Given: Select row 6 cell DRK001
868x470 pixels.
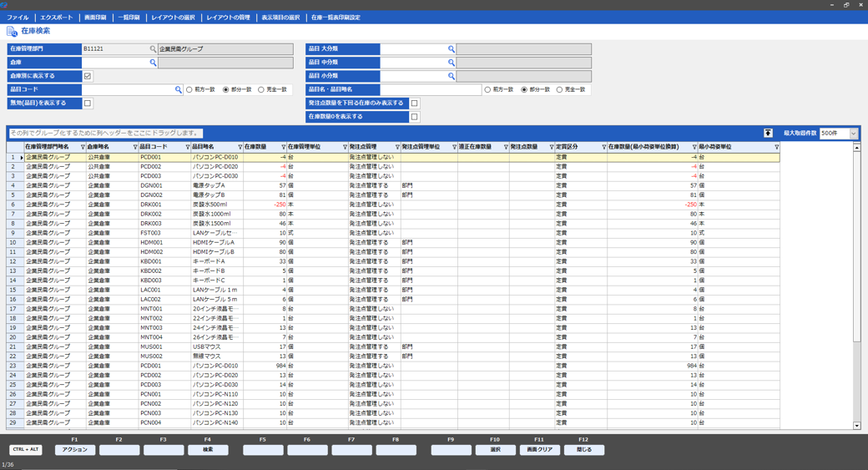Looking at the screenshot, I should [165, 205].
